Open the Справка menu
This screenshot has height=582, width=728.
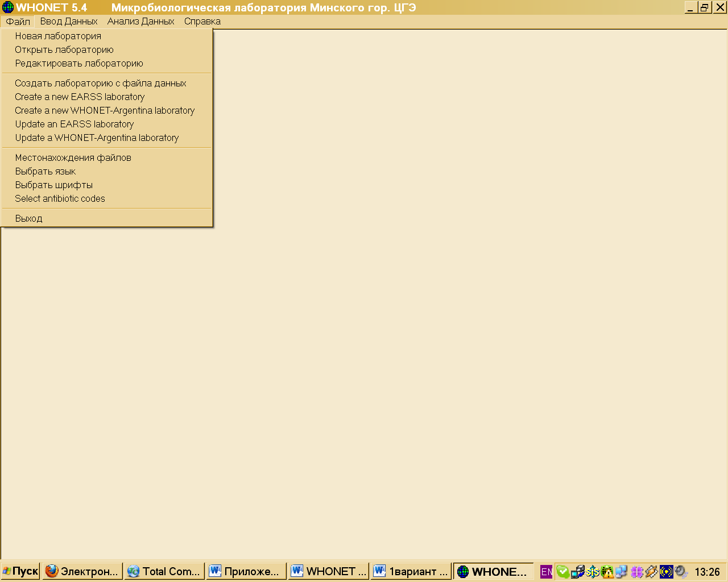click(202, 22)
